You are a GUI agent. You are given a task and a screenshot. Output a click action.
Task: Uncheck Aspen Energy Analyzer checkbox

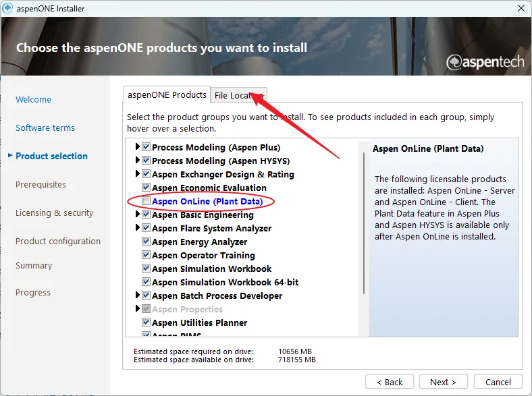coord(147,242)
